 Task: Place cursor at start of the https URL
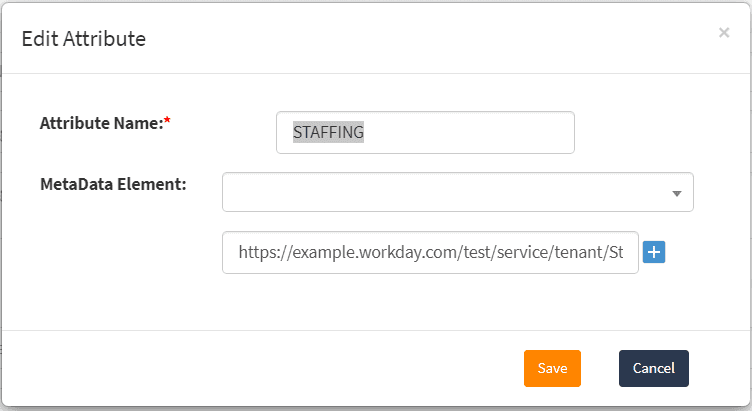(x=239, y=253)
